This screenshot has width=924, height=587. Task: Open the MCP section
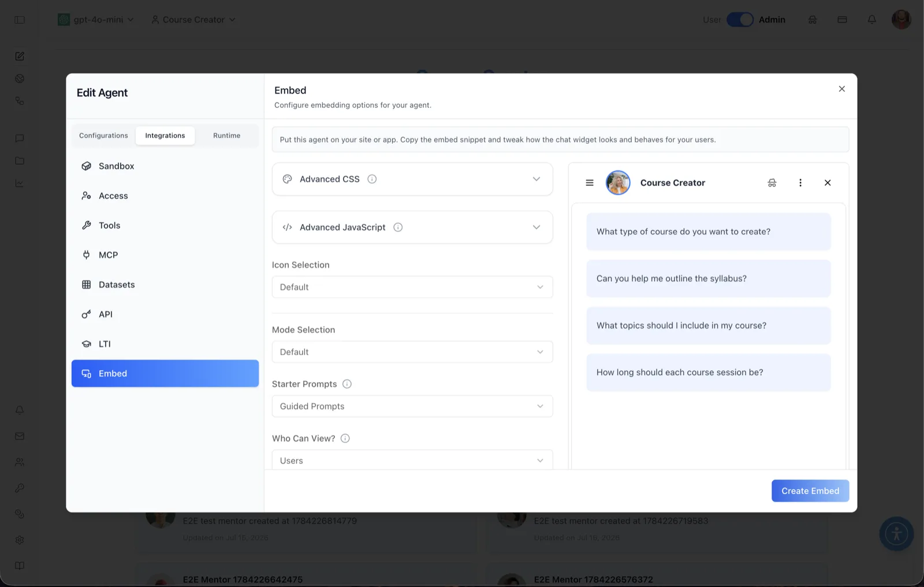click(x=165, y=255)
